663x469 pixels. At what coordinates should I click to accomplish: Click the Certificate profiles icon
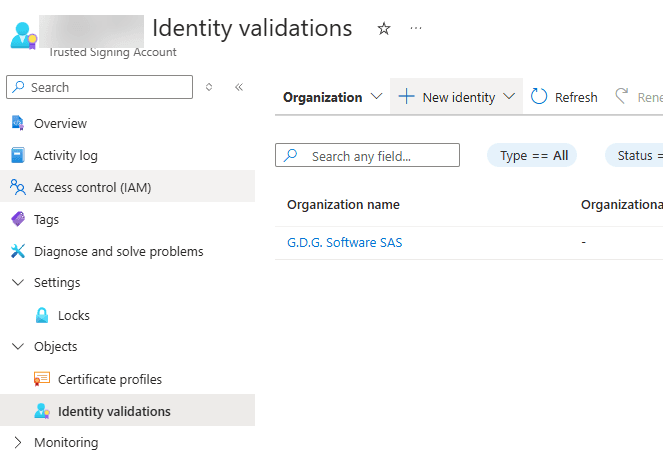42,379
